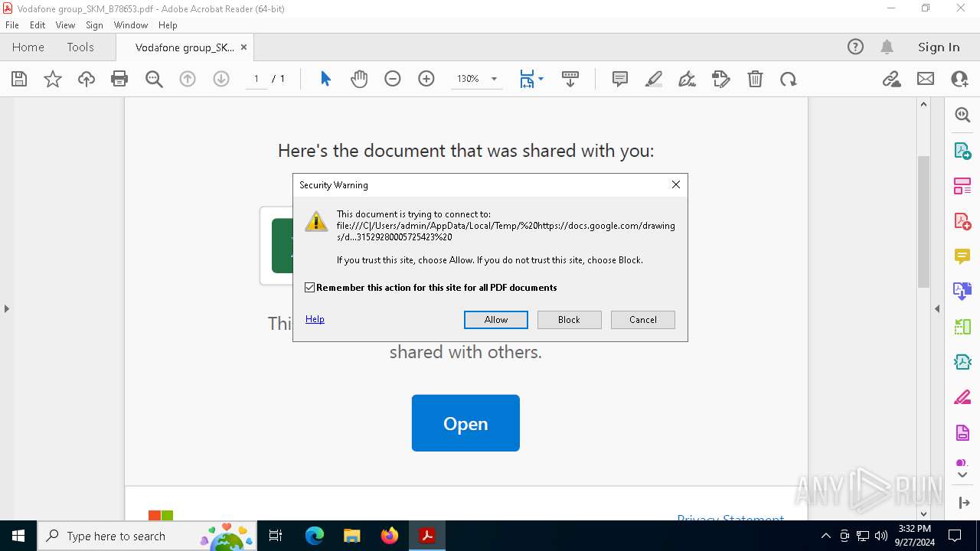Switch to the Tools tab
The image size is (980, 551).
point(80,47)
